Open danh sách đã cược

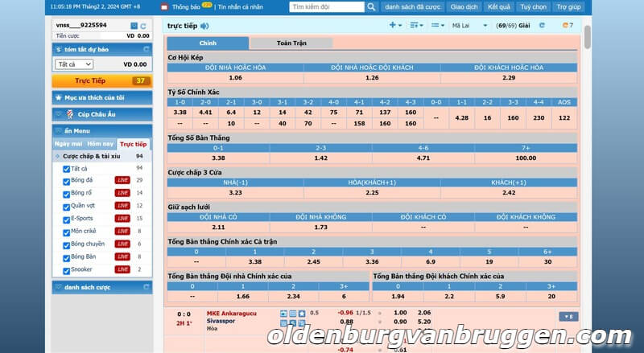point(412,6)
